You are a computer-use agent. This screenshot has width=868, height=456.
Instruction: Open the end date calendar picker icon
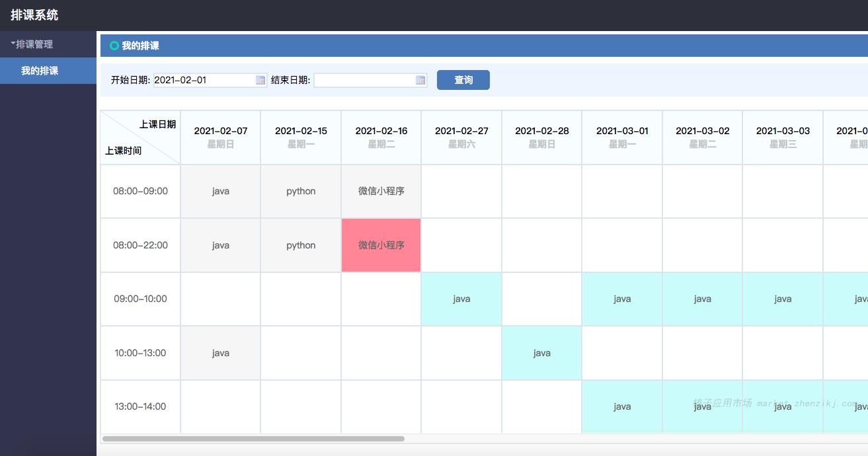pos(420,80)
